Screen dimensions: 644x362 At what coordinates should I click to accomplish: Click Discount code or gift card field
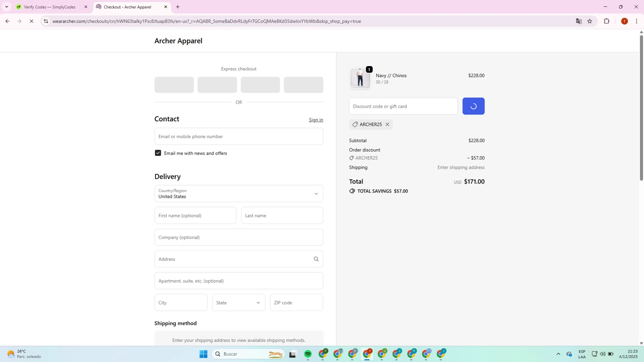click(403, 106)
